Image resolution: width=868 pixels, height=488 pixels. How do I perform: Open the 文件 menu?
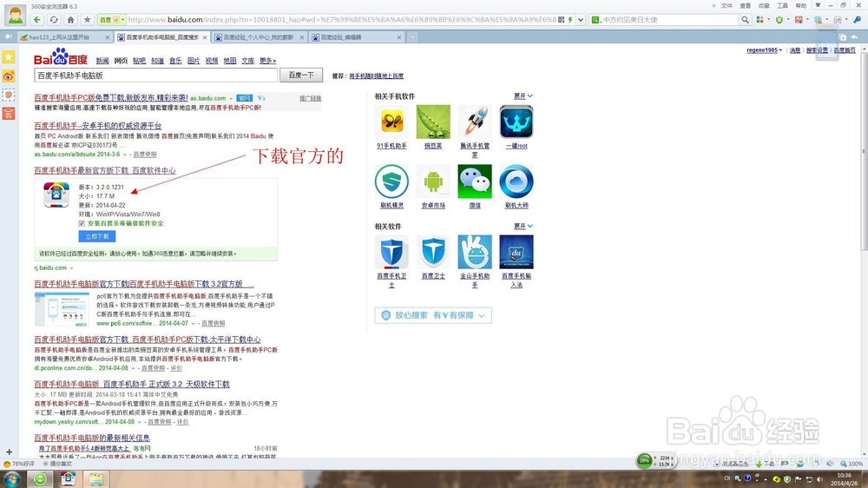727,5
